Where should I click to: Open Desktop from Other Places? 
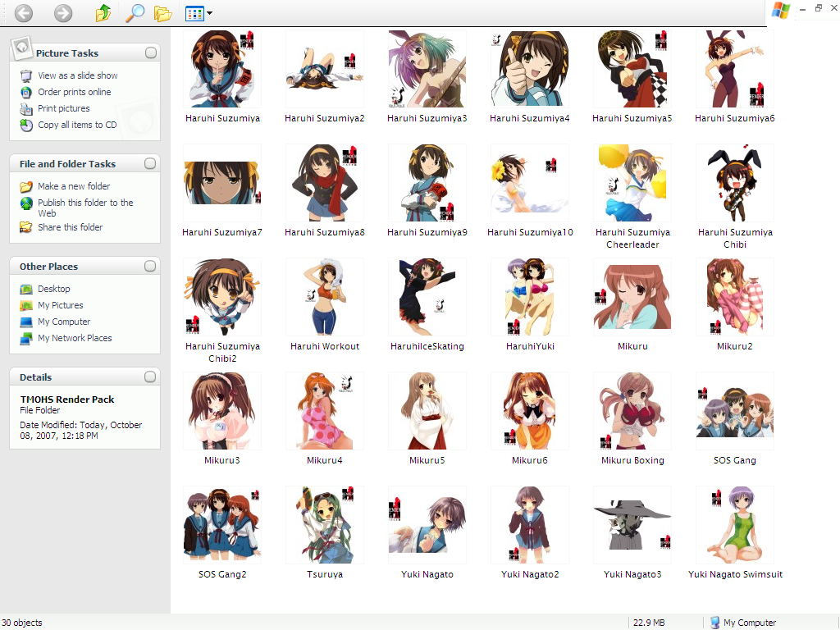coord(53,289)
